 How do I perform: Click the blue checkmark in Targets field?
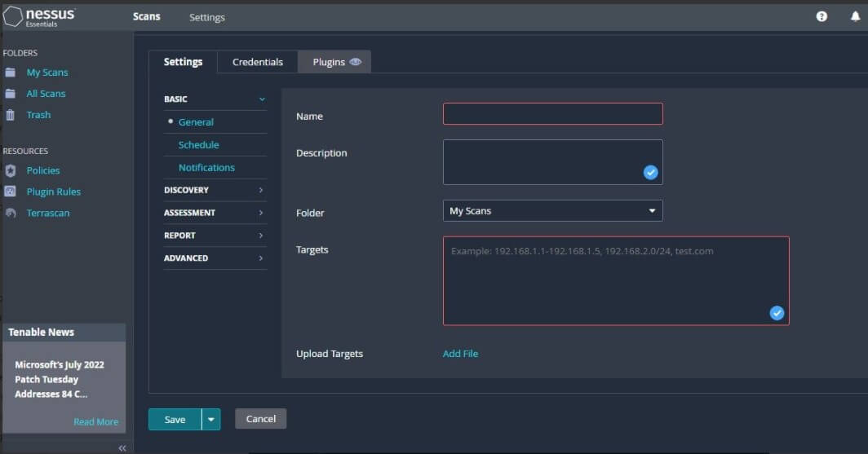point(777,313)
